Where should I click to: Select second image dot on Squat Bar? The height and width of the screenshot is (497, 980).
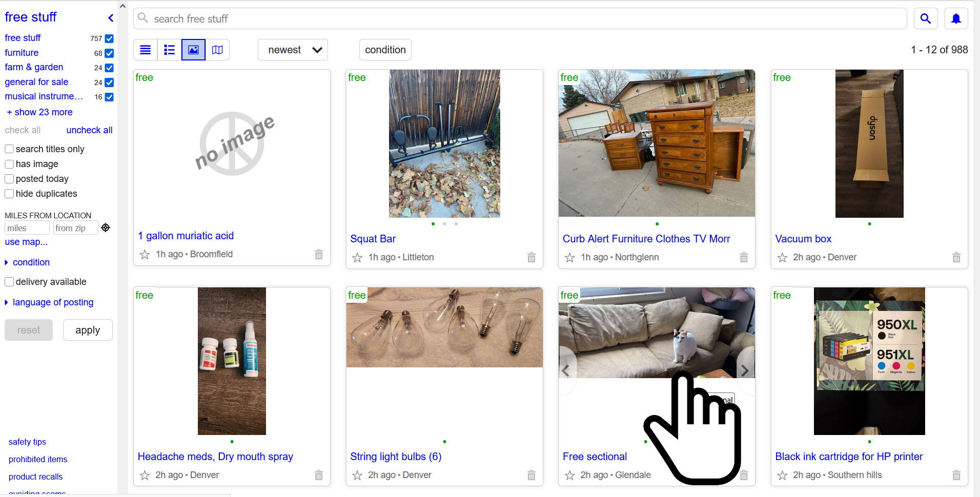pos(444,224)
